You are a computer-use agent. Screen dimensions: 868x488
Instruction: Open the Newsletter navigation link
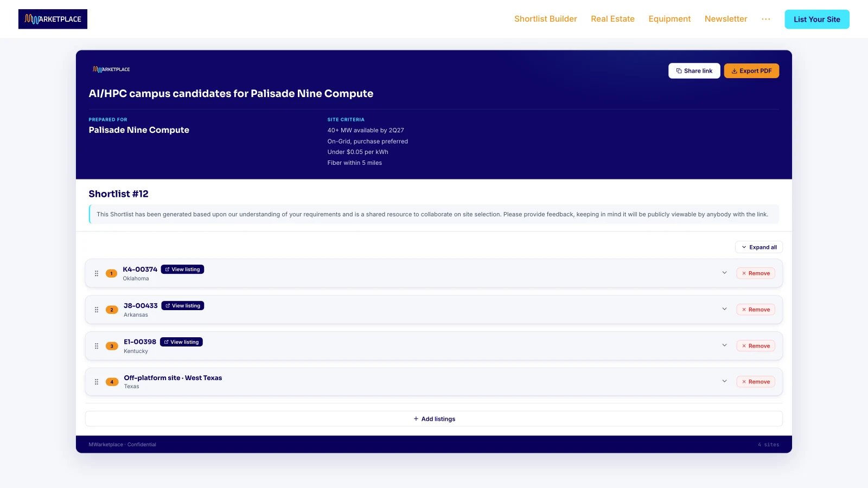pyautogui.click(x=726, y=19)
